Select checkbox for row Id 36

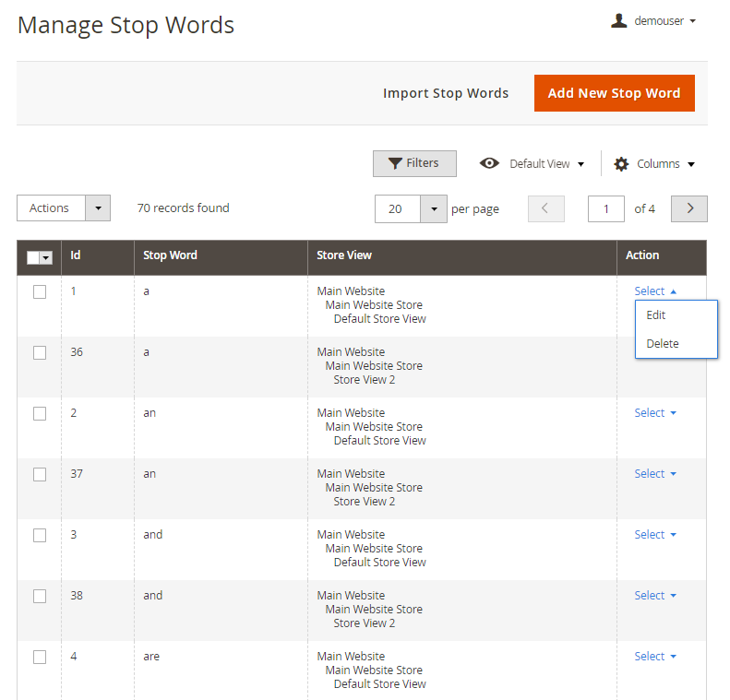40,352
